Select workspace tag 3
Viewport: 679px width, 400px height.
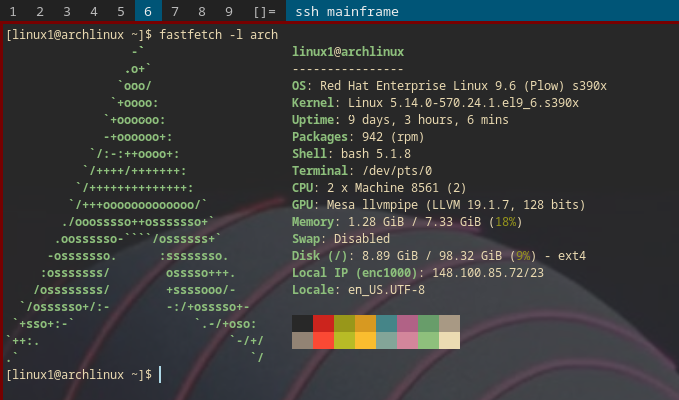[67, 12]
